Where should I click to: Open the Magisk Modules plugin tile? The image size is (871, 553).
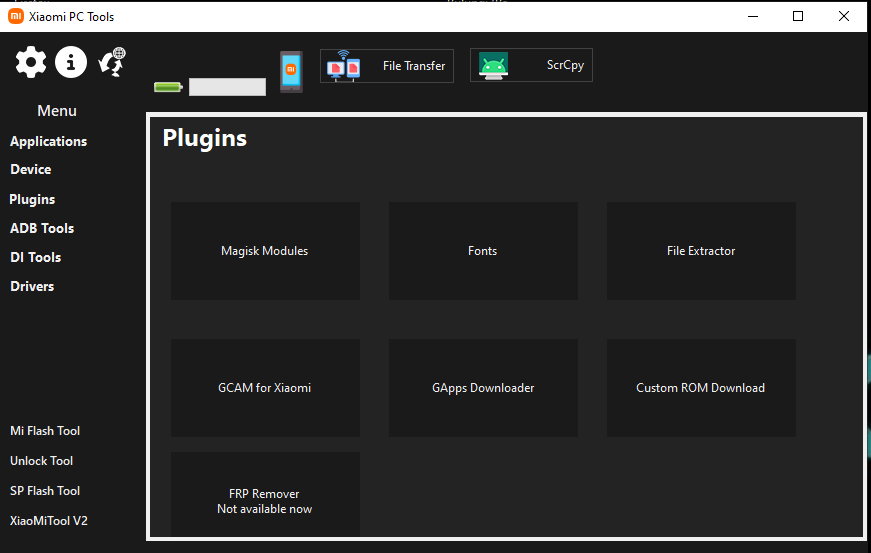[266, 251]
